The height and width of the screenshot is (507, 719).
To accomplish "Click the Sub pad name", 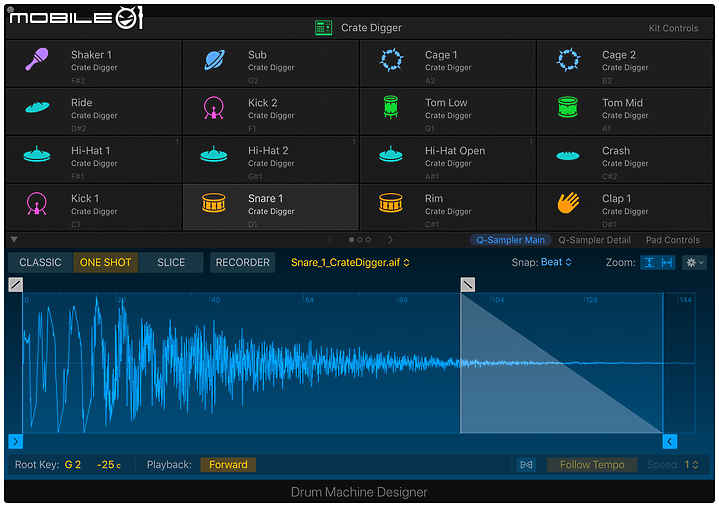I will tap(257, 55).
